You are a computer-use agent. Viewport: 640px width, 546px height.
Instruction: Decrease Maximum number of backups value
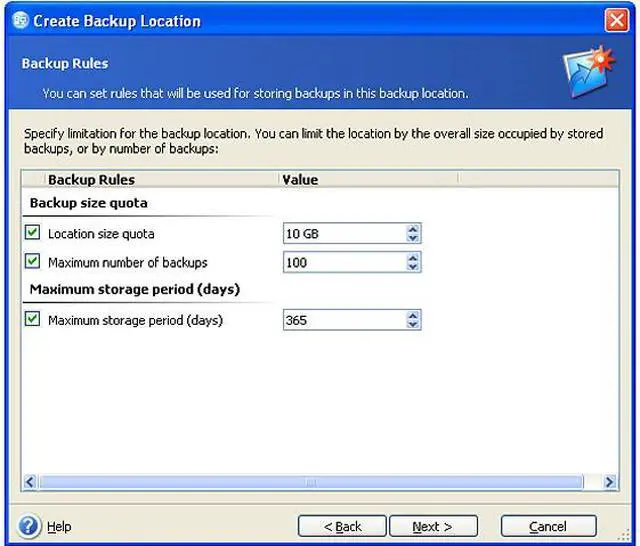pyautogui.click(x=413, y=266)
